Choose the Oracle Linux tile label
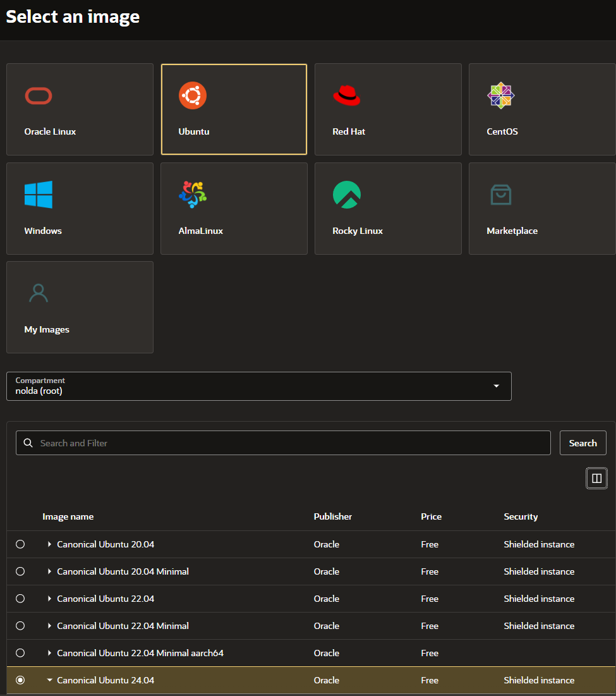This screenshot has height=696, width=616. click(50, 131)
